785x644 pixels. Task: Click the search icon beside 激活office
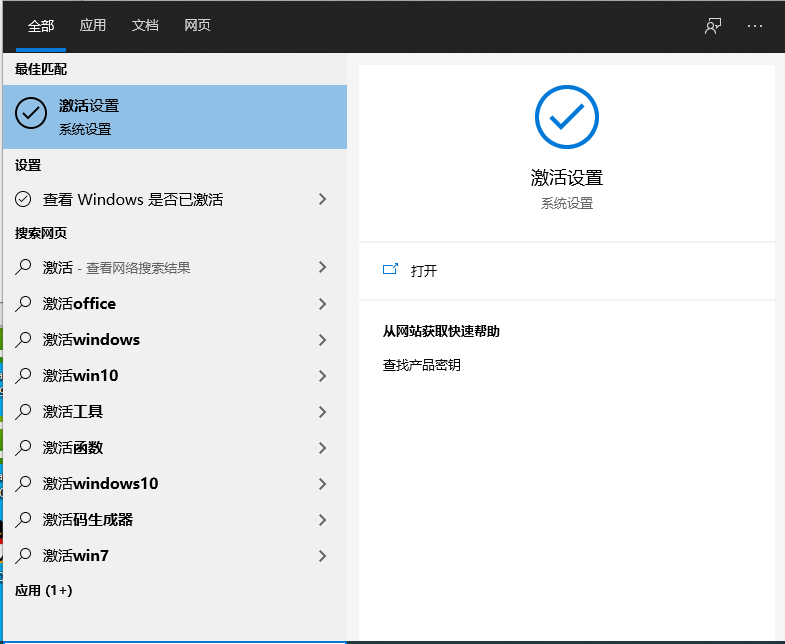pyautogui.click(x=24, y=304)
